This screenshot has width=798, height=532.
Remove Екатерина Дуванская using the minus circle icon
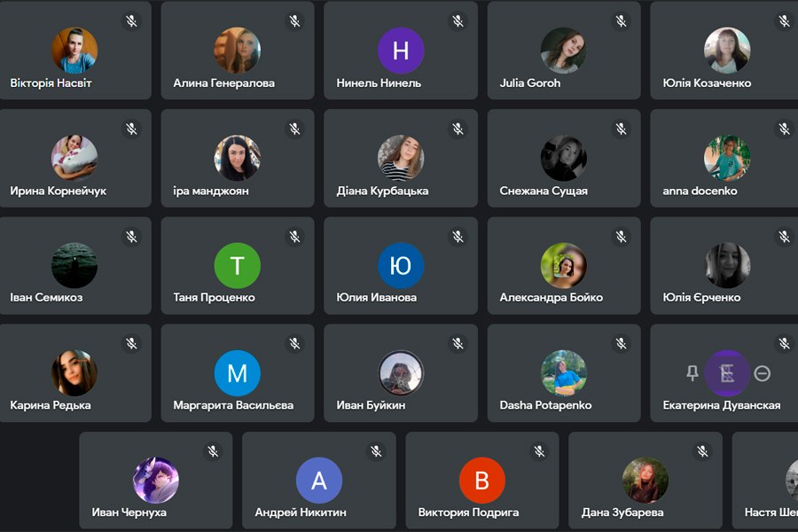point(762,373)
